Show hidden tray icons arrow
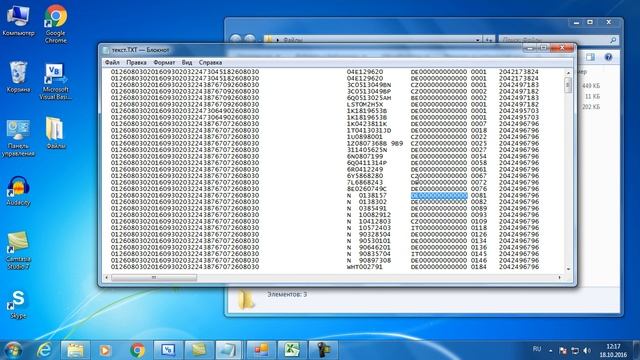640x360 pixels. (551, 351)
